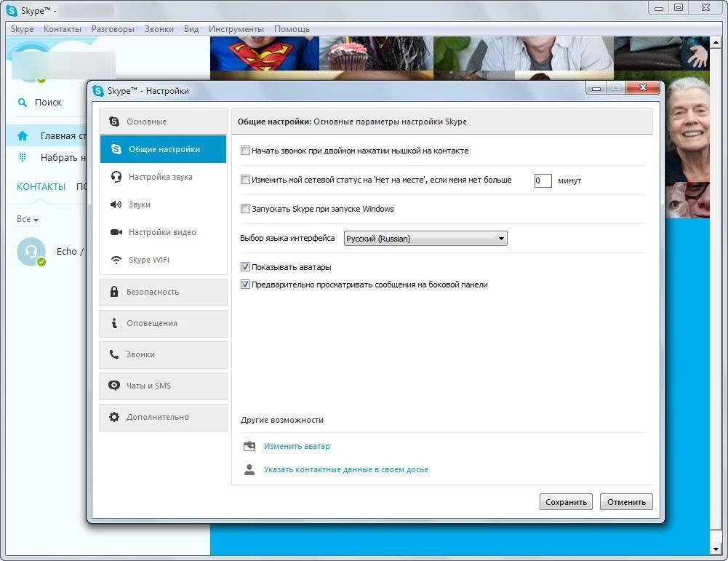Click the headset icon for sound settings

(116, 177)
